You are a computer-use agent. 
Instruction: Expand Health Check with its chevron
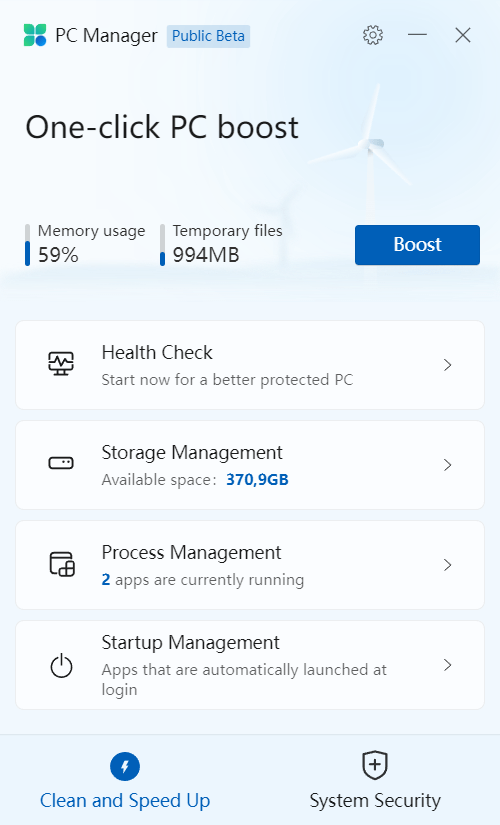[x=447, y=365]
